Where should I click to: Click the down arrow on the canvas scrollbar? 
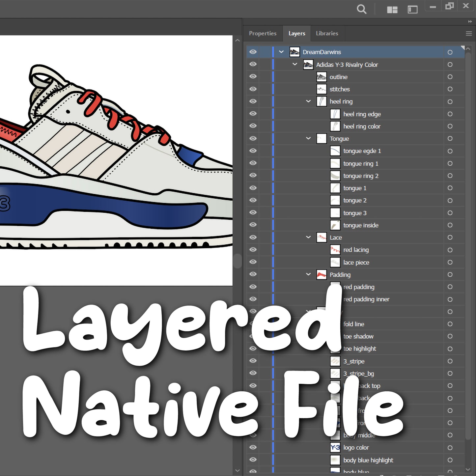point(237,470)
